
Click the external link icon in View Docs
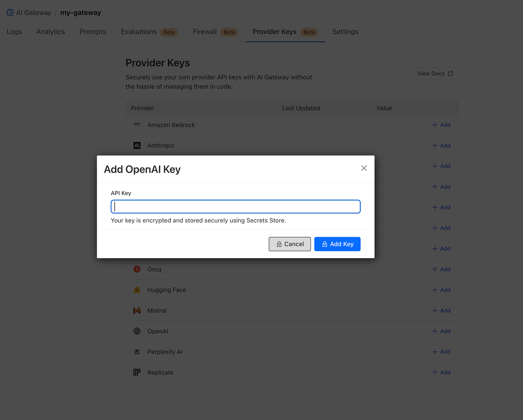point(450,73)
